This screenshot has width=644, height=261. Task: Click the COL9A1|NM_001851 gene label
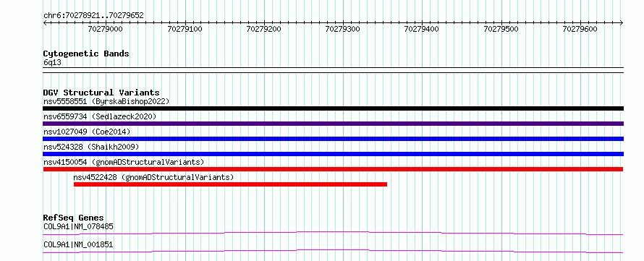pos(78,244)
